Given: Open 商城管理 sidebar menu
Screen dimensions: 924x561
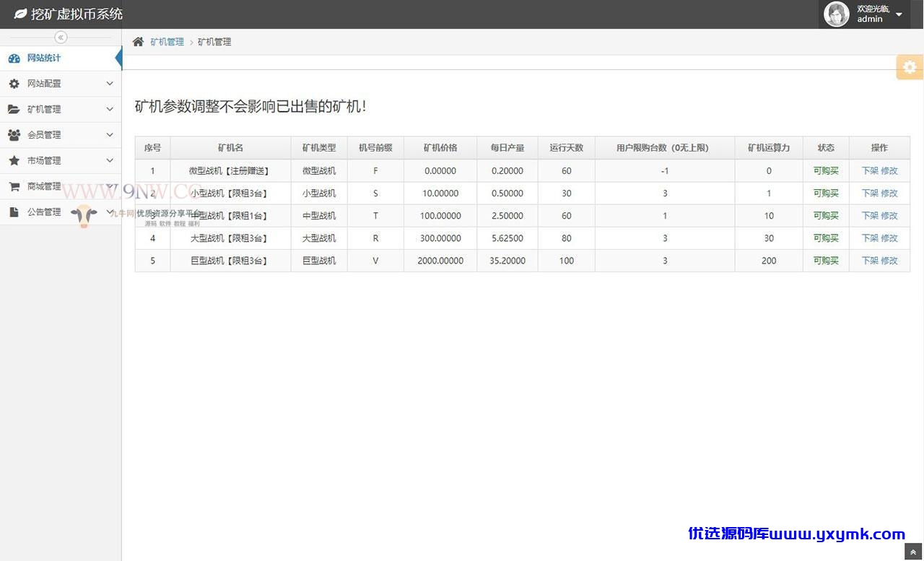Looking at the screenshot, I should [x=61, y=186].
